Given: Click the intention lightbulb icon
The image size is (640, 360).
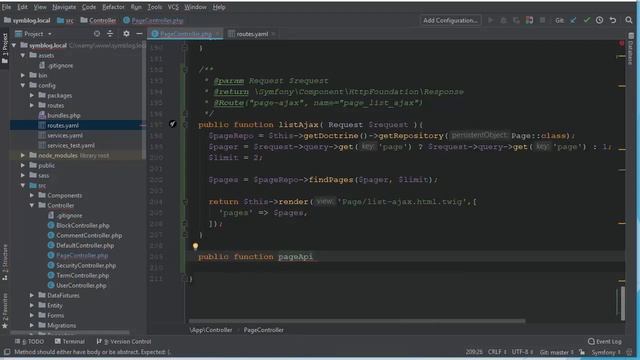Looking at the screenshot, I should click(196, 246).
